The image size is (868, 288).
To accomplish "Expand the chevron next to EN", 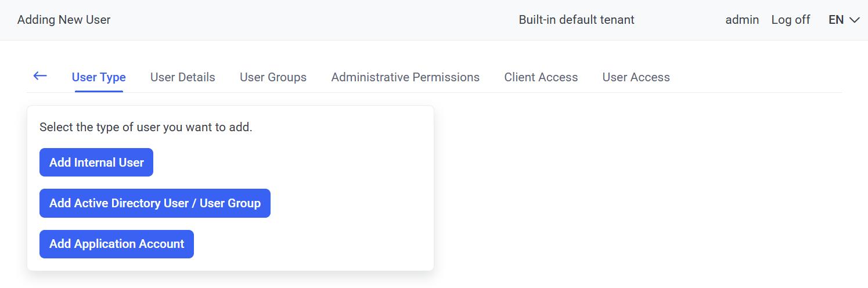I will [x=854, y=20].
